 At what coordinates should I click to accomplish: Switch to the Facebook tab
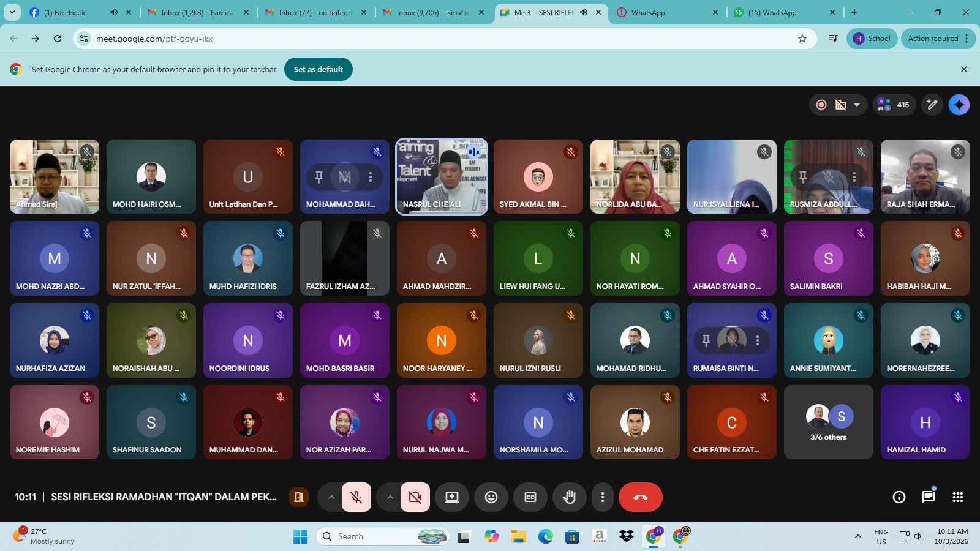click(x=64, y=12)
